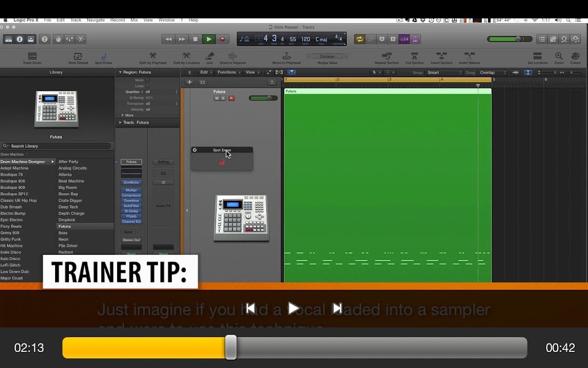Open the File menu
This screenshot has width=588, height=368.
[x=48, y=20]
